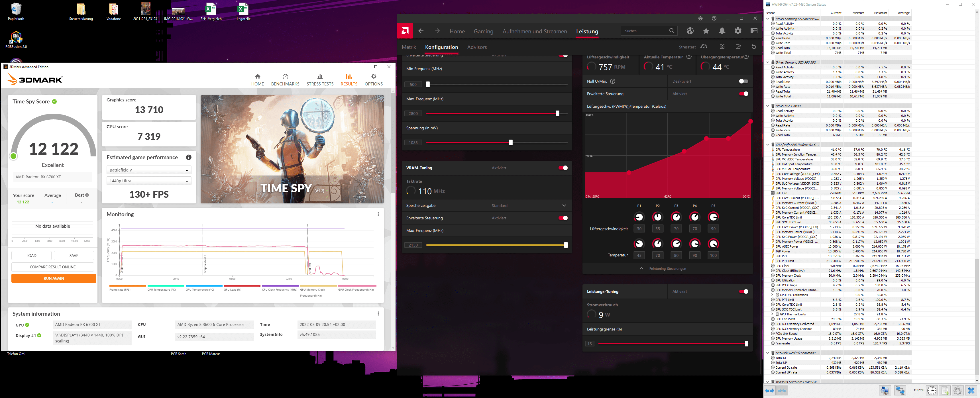Collapse Drive Samsung SSD 980 group
Image resolution: width=980 pixels, height=398 pixels.
pyautogui.click(x=768, y=62)
